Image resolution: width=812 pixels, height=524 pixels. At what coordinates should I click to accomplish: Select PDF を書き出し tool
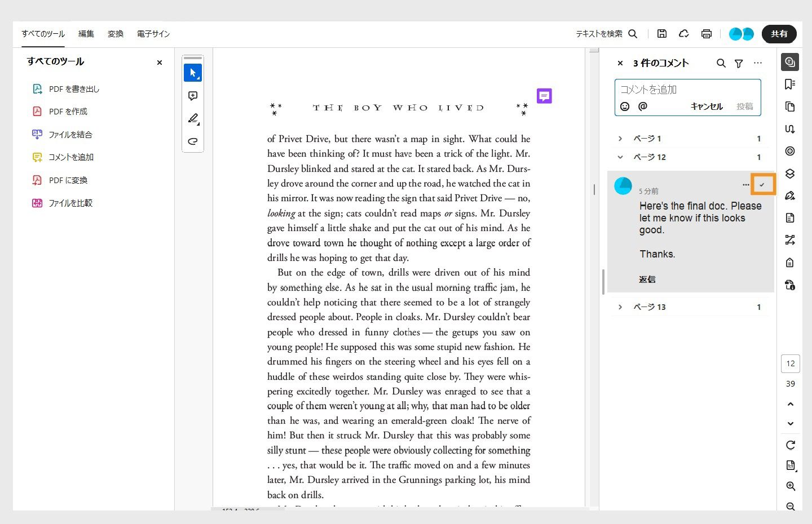[x=67, y=89]
